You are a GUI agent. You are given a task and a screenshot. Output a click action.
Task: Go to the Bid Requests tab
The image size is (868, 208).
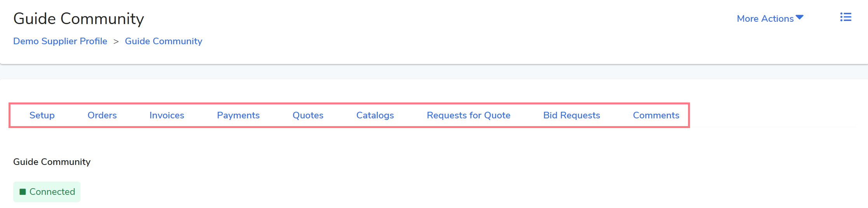point(571,115)
